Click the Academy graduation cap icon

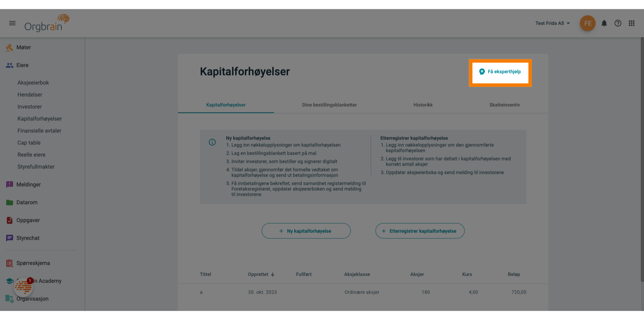pos(10,281)
